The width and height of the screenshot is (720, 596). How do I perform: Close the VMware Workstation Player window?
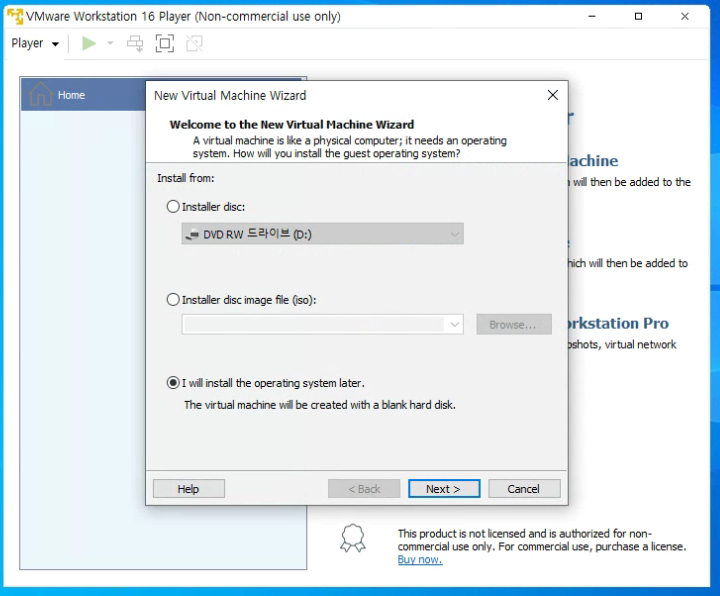tap(685, 16)
